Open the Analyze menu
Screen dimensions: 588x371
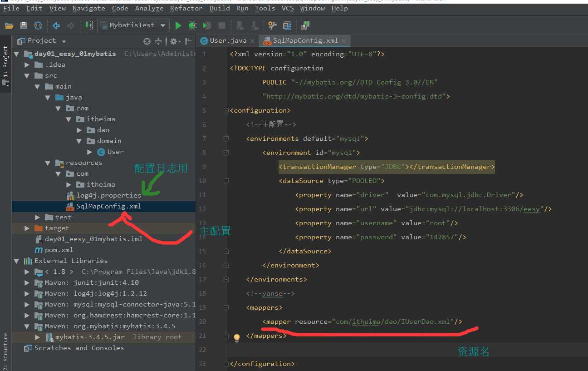149,8
